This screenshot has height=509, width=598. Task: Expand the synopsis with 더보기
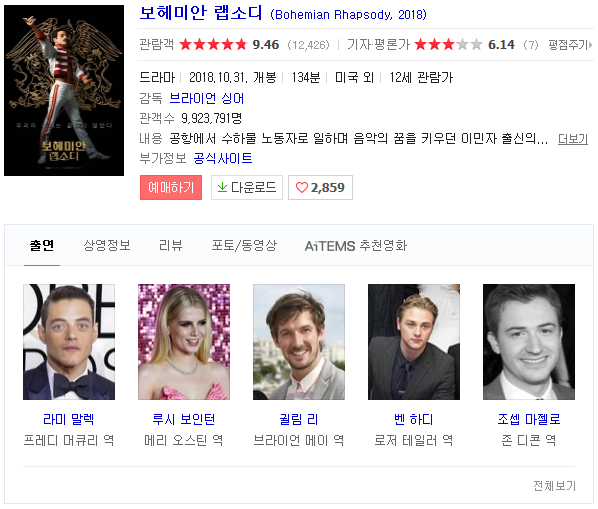coord(573,139)
